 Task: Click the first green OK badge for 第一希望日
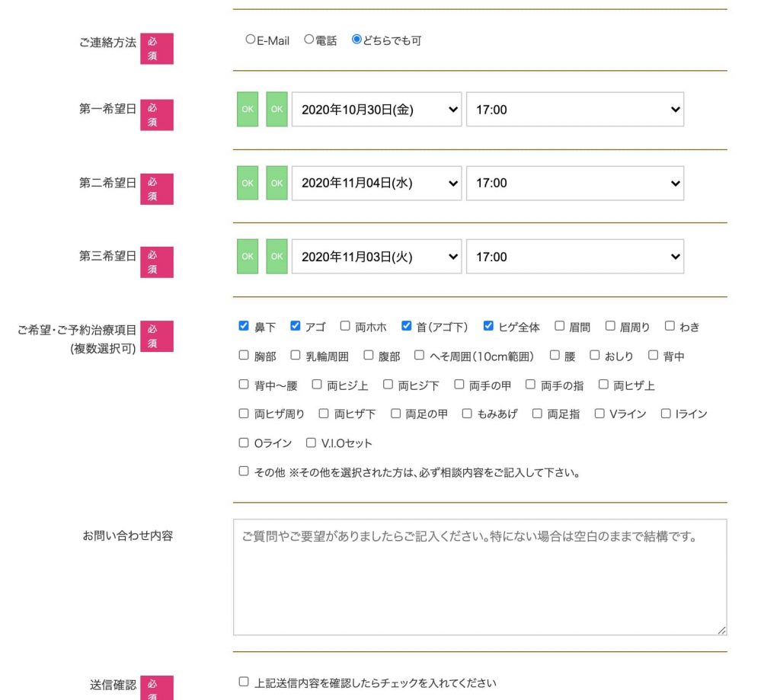(248, 109)
